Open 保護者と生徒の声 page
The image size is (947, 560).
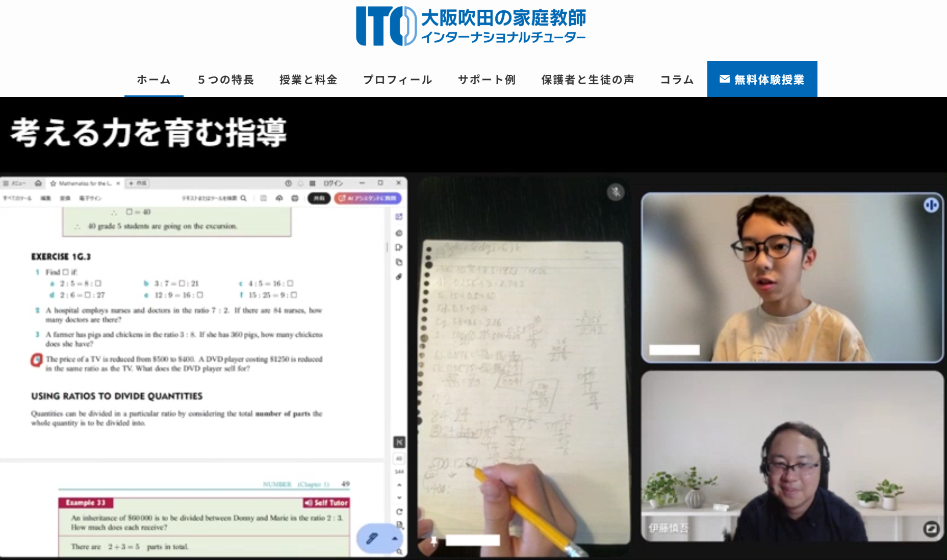[x=587, y=80]
